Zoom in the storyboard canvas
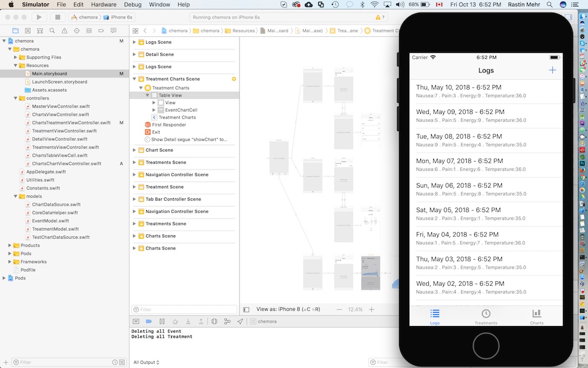 pos(372,309)
